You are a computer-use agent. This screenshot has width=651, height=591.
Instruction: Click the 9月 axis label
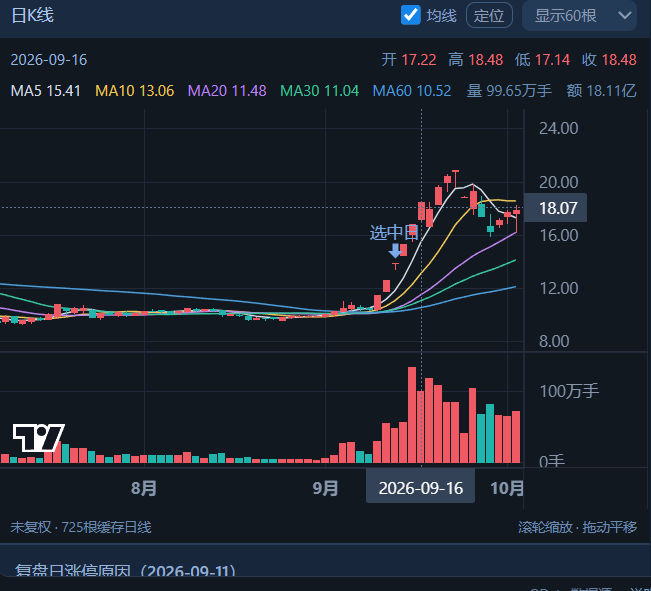click(325, 488)
